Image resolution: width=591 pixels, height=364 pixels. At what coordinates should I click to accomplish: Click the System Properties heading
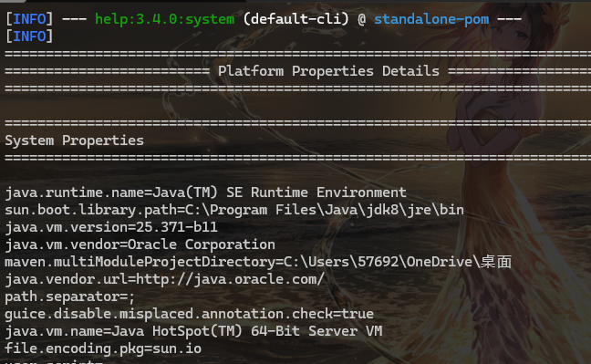tap(74, 140)
